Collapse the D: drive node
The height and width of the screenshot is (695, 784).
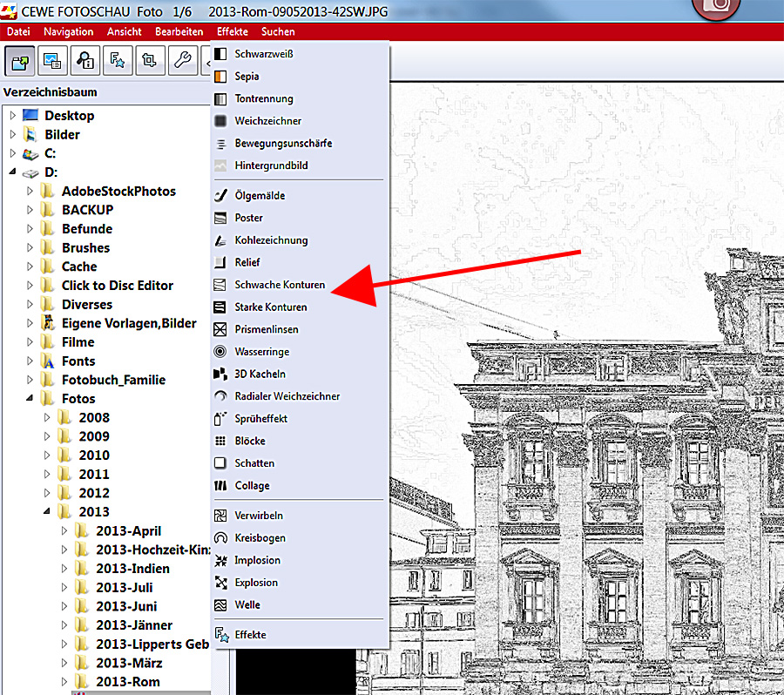pyautogui.click(x=12, y=172)
